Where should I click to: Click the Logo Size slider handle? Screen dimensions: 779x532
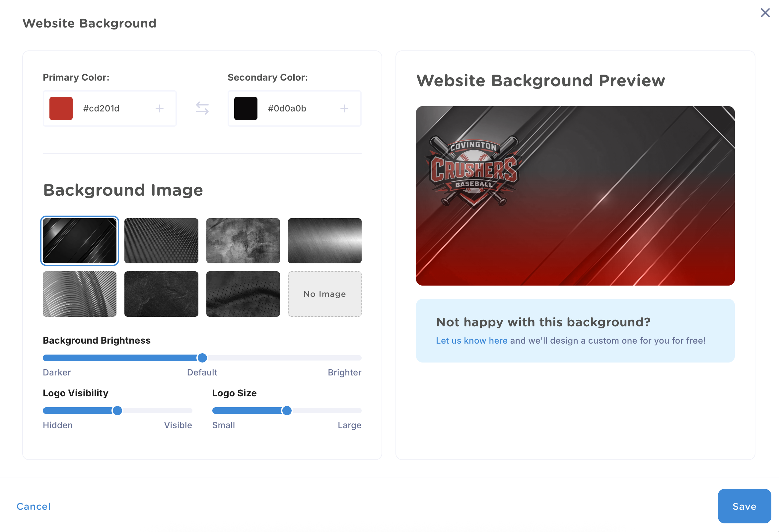tap(287, 410)
